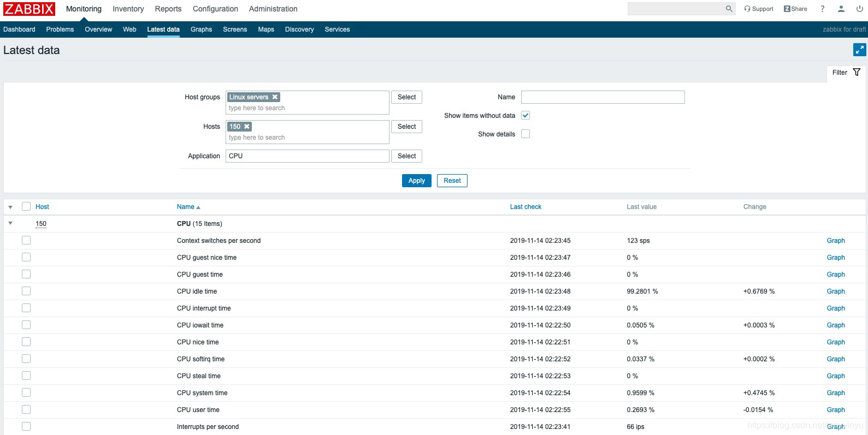Check CPU idle time row

click(26, 291)
